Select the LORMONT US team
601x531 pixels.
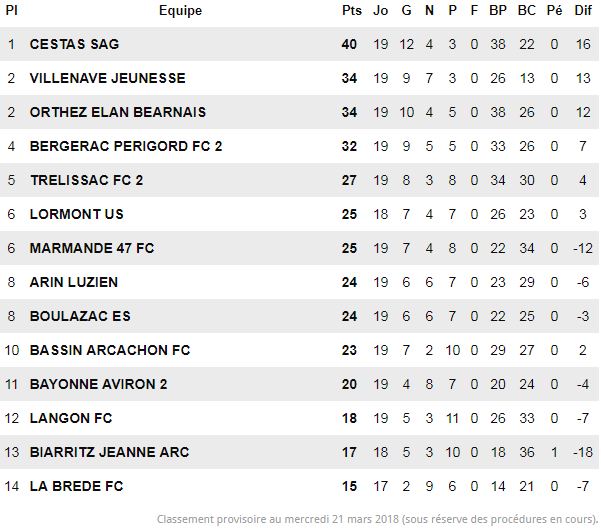coord(77,214)
